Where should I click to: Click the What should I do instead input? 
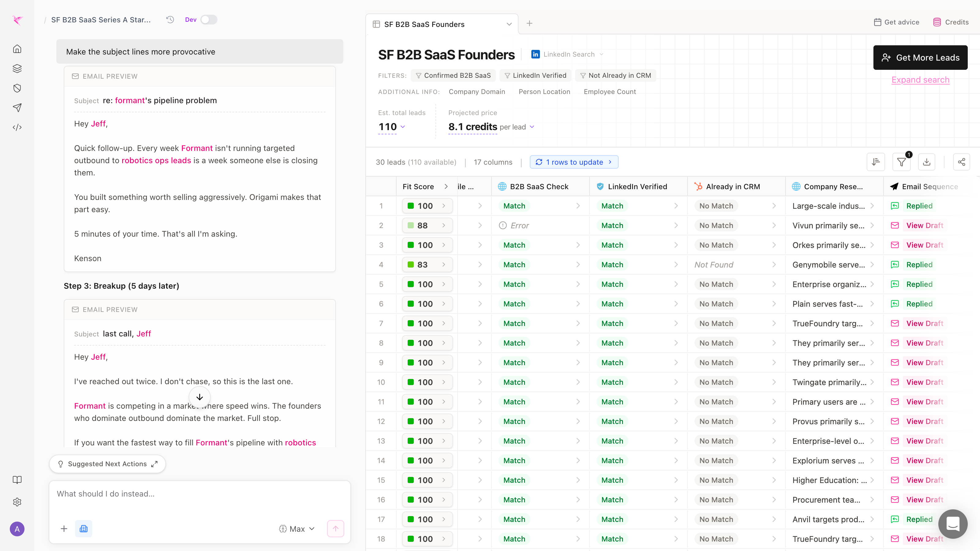pos(200,494)
